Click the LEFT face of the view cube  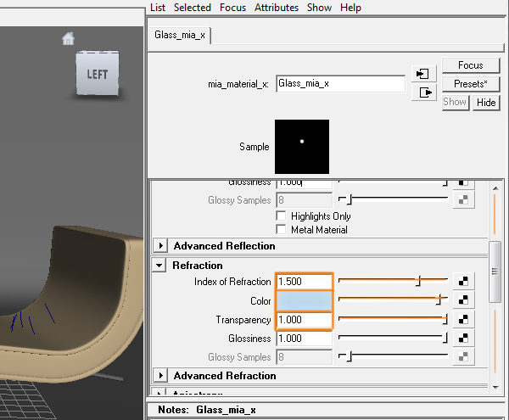[x=98, y=74]
